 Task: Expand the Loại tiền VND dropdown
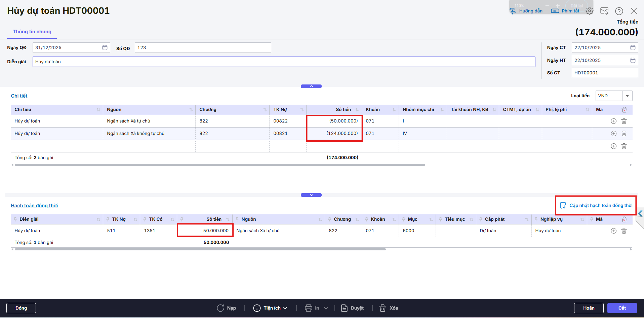point(627,96)
